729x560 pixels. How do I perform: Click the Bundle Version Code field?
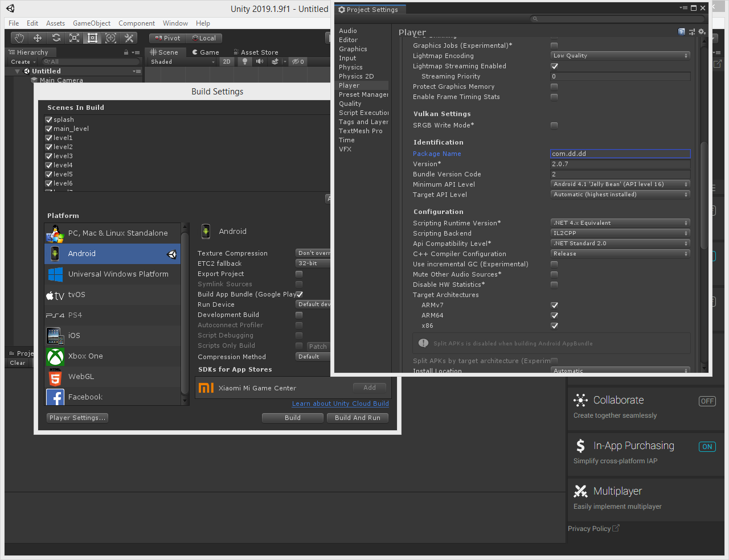click(x=620, y=174)
